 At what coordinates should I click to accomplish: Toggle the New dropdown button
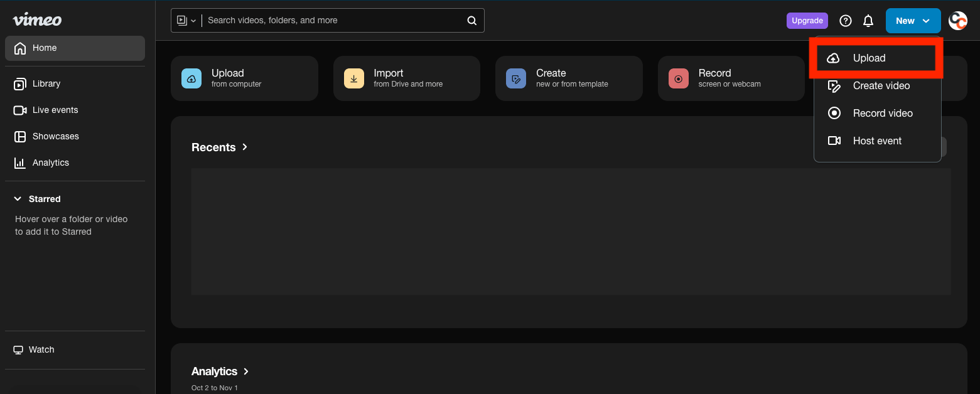click(913, 21)
